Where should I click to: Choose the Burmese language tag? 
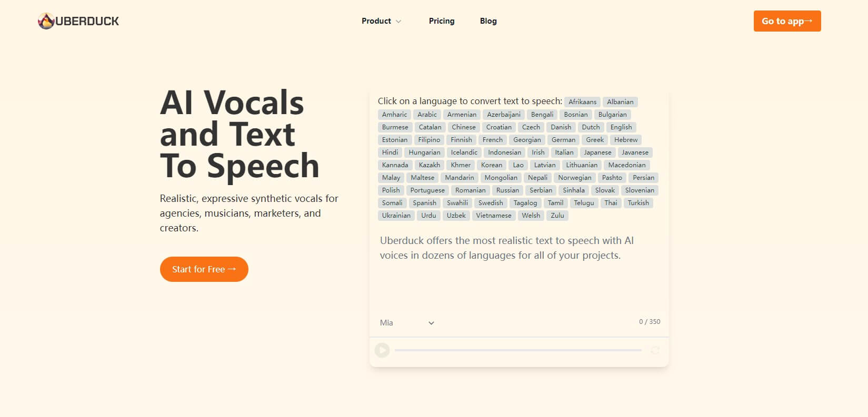click(x=395, y=127)
